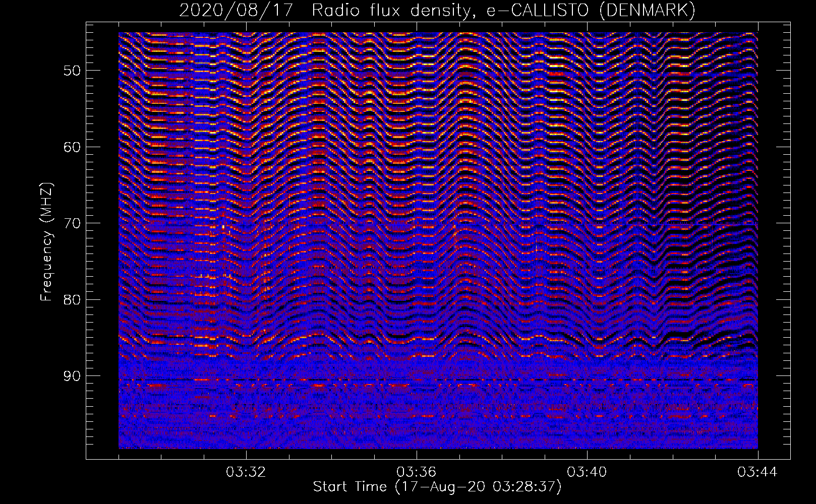Click the time tick label '03:36'

(417, 472)
